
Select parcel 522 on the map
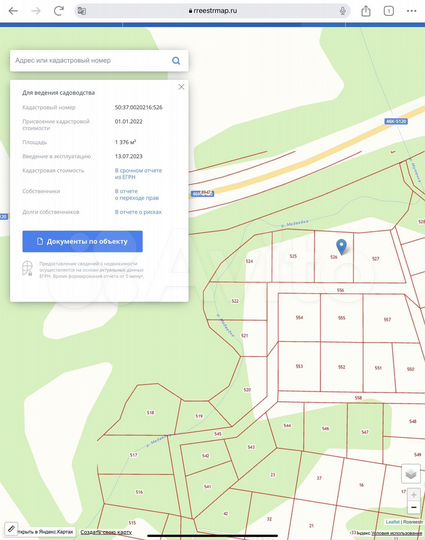coord(235,301)
